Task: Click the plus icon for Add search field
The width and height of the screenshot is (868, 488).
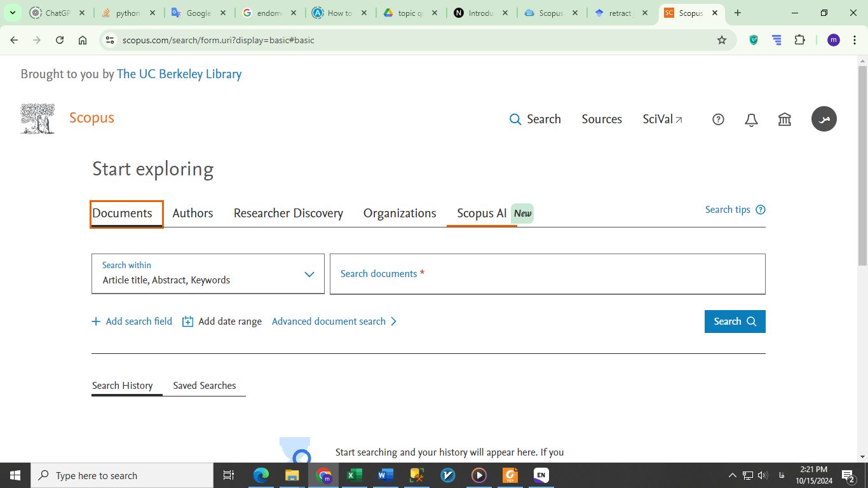Action: (96, 322)
